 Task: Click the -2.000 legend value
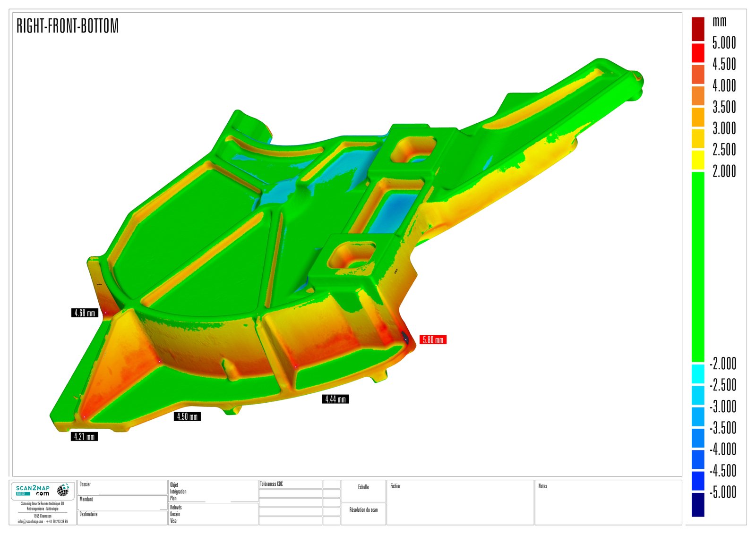(723, 364)
